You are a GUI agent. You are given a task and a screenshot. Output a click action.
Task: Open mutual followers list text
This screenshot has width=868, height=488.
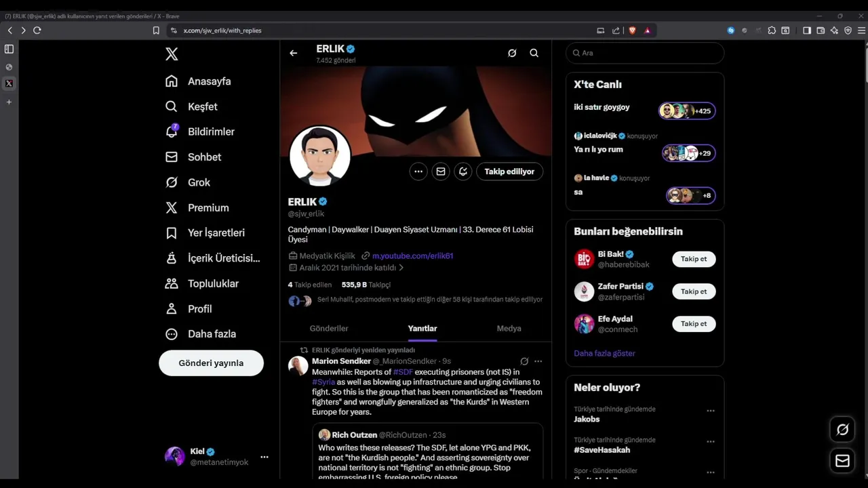coord(430,299)
